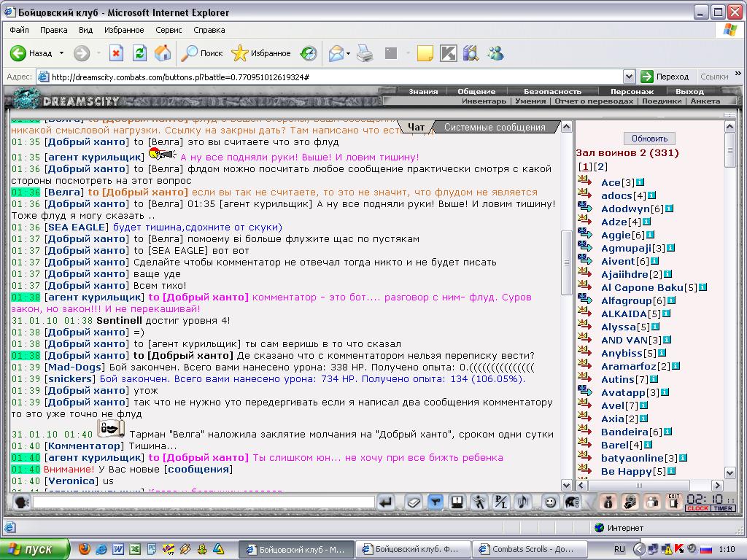Image resolution: width=747 pixels, height=560 pixels.
Task: Send private message to Ace via arrow icon
Action: coord(584,181)
